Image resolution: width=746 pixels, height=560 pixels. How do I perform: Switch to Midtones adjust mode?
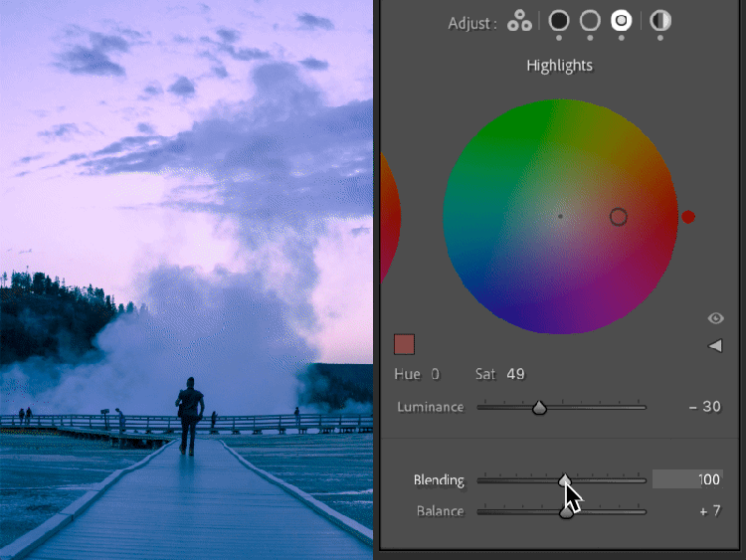click(590, 21)
